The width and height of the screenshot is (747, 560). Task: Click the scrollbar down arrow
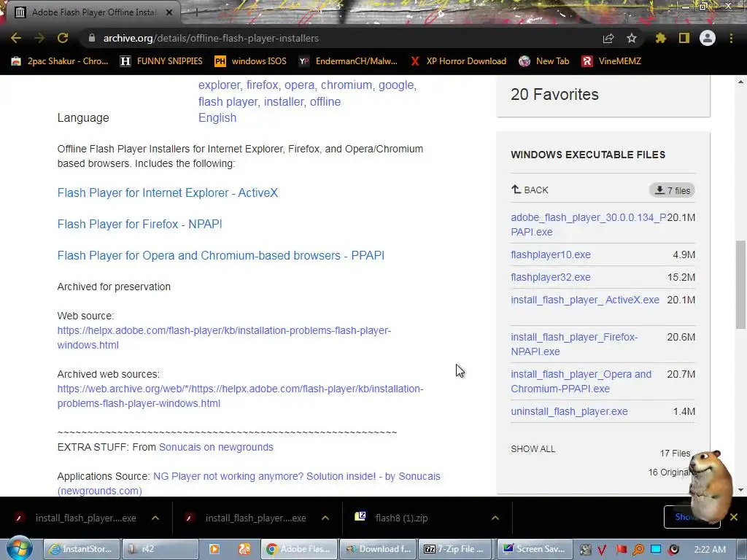(x=740, y=489)
